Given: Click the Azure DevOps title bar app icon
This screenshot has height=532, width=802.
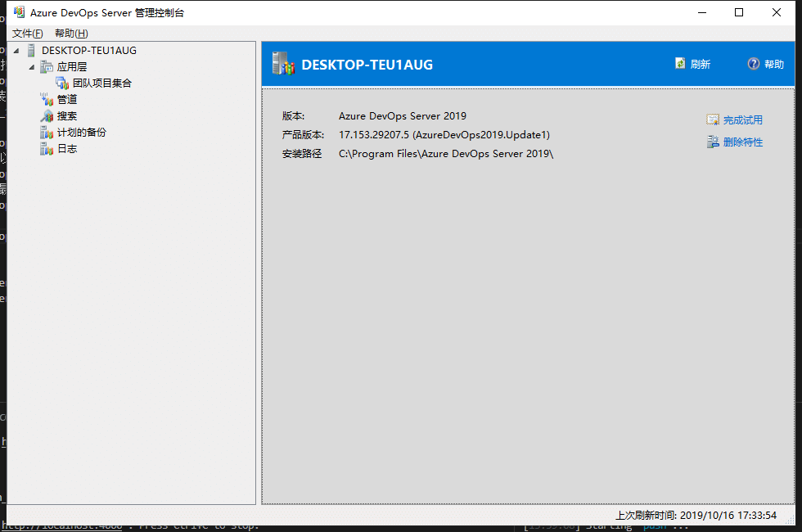Looking at the screenshot, I should click(18, 12).
